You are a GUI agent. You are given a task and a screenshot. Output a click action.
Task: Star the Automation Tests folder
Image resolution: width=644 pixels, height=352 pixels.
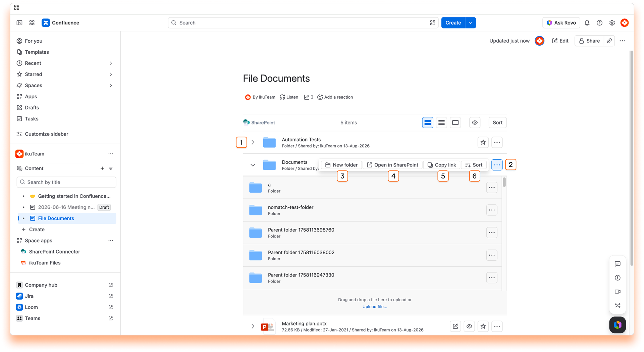(483, 142)
